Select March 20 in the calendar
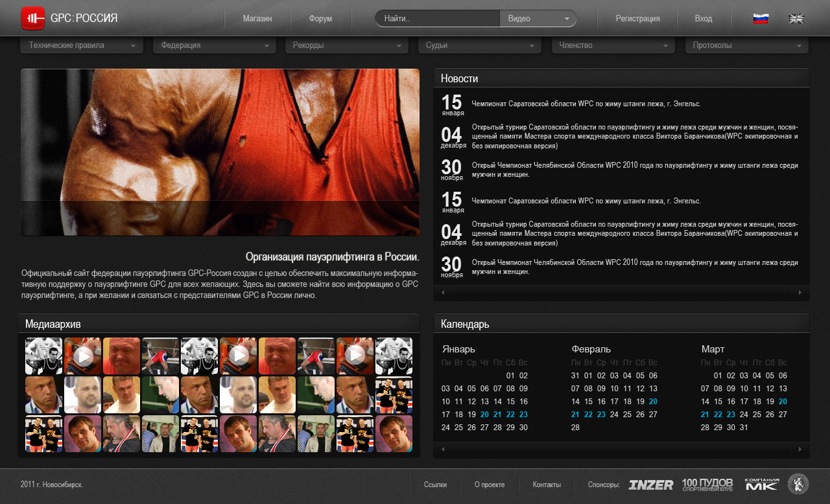Screen dimensions: 830x504 click(783, 402)
